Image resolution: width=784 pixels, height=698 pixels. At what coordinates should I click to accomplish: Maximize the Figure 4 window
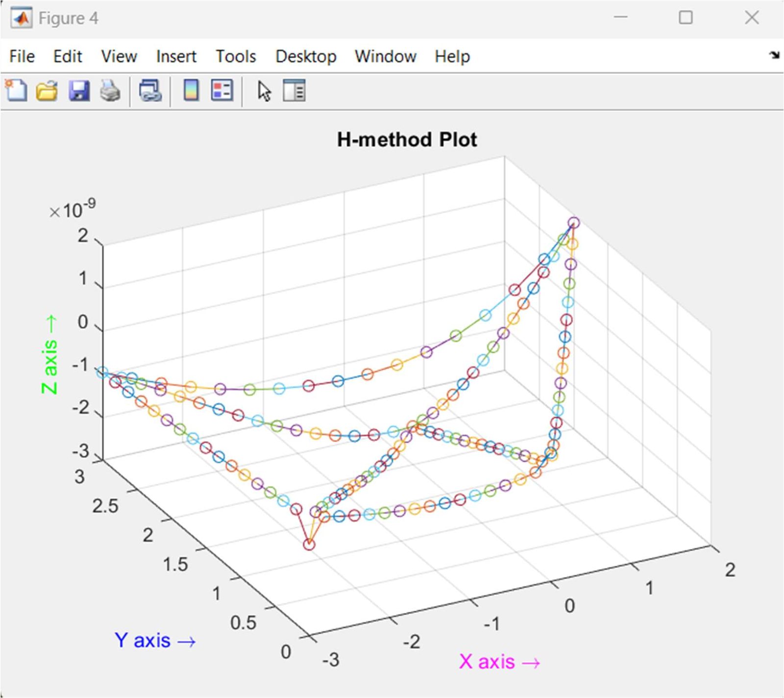[686, 18]
